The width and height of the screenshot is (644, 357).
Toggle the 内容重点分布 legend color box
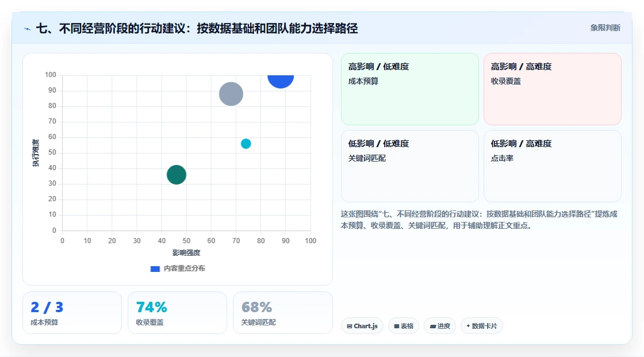click(x=155, y=268)
